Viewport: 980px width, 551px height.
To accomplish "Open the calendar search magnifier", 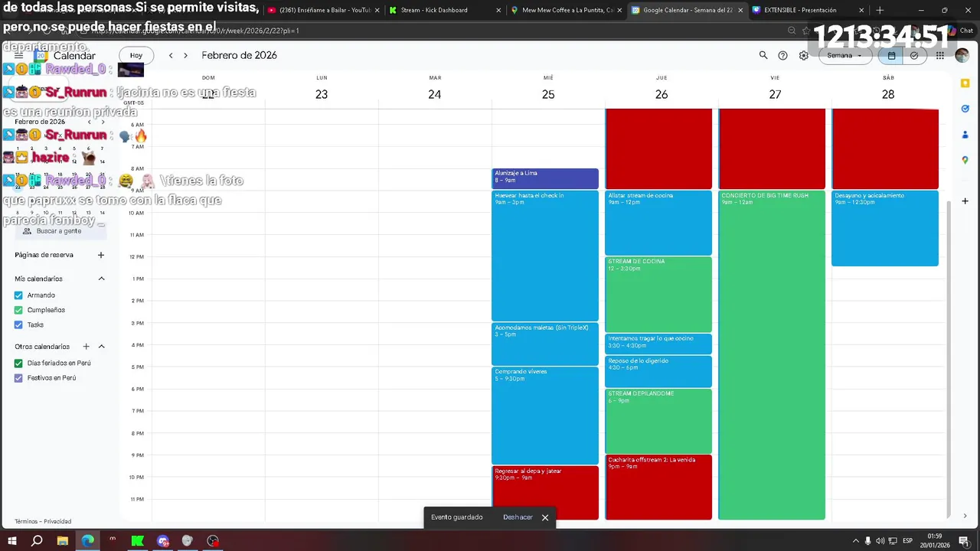I will tap(763, 55).
